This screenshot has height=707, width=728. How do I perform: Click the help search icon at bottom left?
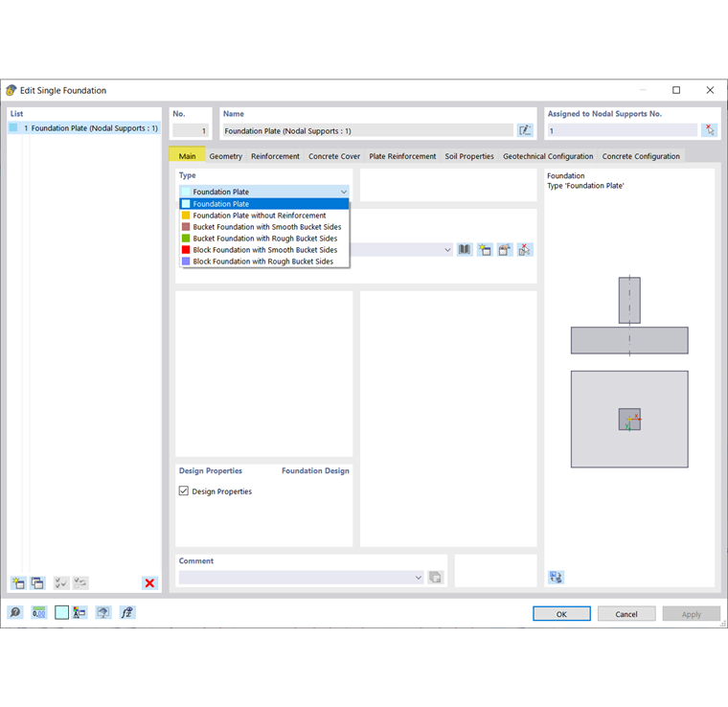15,612
